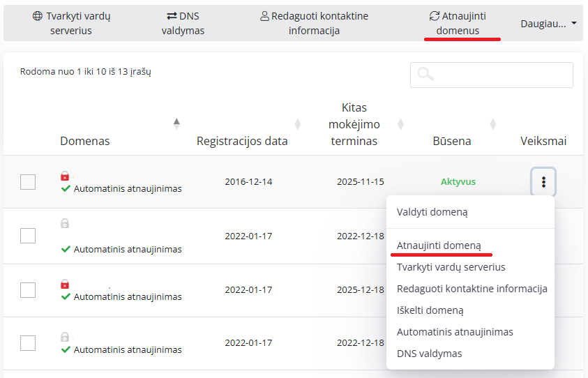Tick checkbox for the 2016-12-14 domain
The image size is (588, 378).
click(x=28, y=182)
